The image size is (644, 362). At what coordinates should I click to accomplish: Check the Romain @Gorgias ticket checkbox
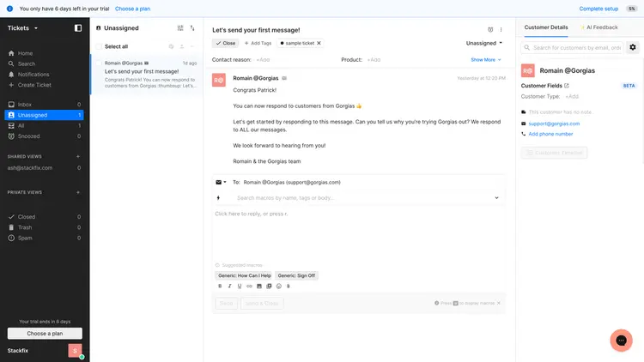click(99, 63)
